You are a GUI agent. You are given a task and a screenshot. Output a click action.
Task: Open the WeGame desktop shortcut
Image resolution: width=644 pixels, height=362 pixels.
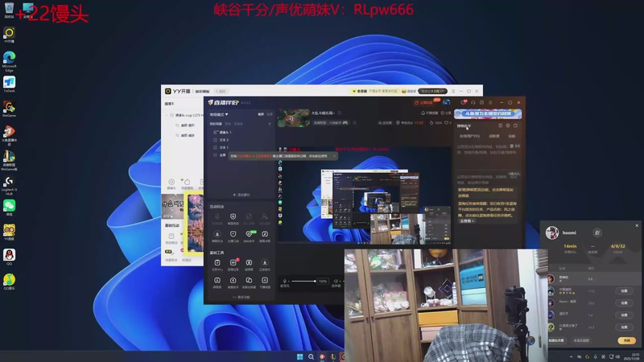coord(9,109)
